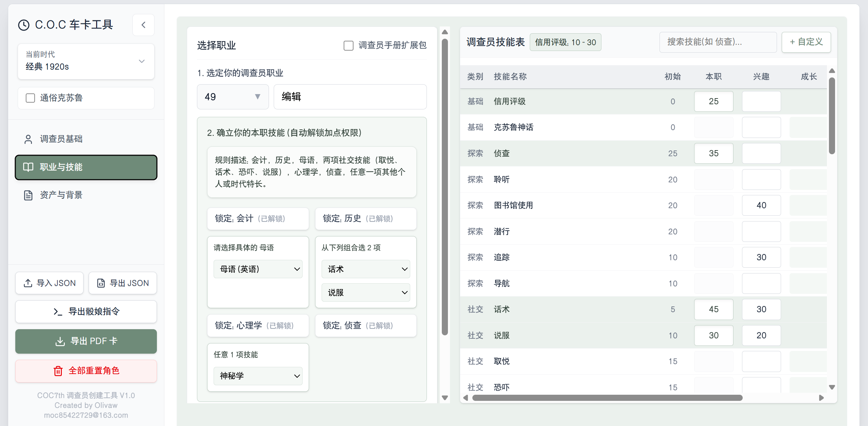Focus the 搜索技能 search field
This screenshot has width=868, height=426.
(x=718, y=42)
